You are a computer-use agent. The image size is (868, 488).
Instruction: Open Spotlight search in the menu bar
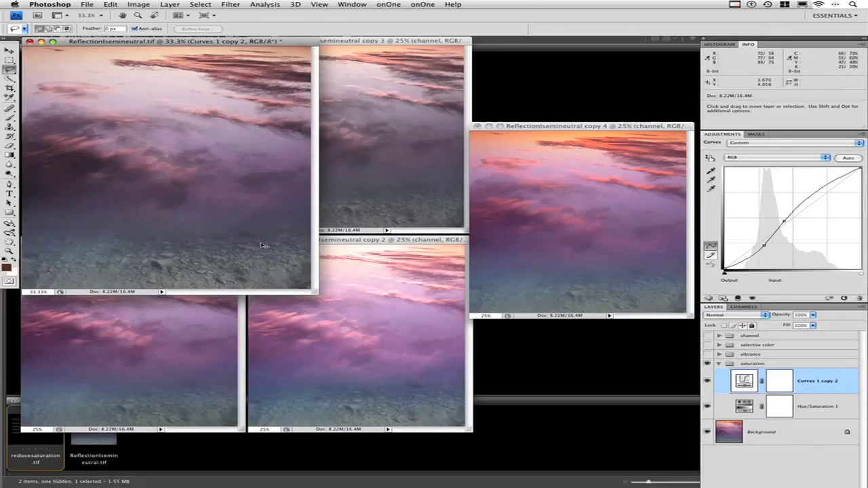853,4
